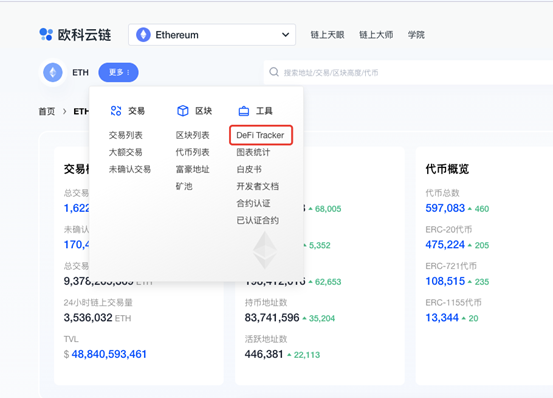Click TVL value 48,840,593,461 link
The height and width of the screenshot is (398, 553).
pos(109,354)
